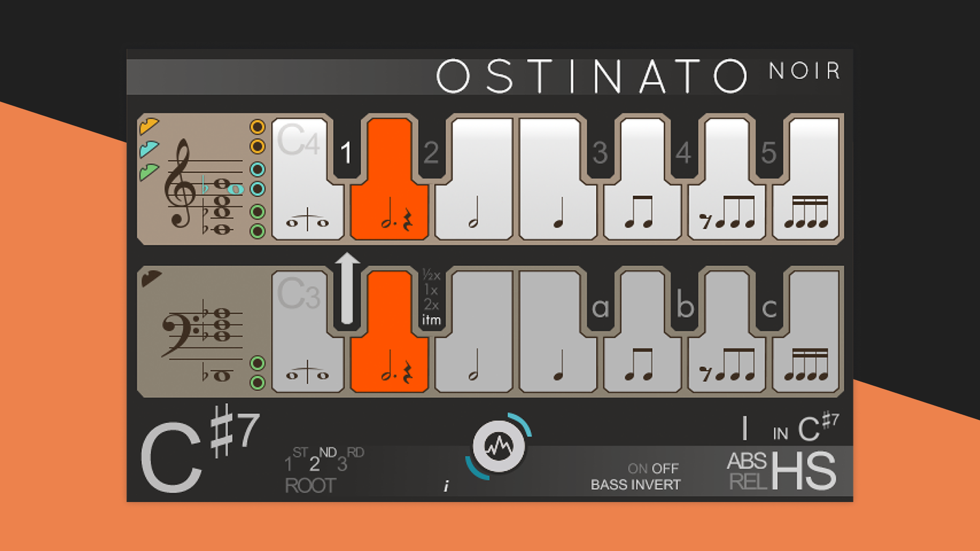Screen dimensions: 980x551
Task: Click the i info button
Action: point(446,485)
